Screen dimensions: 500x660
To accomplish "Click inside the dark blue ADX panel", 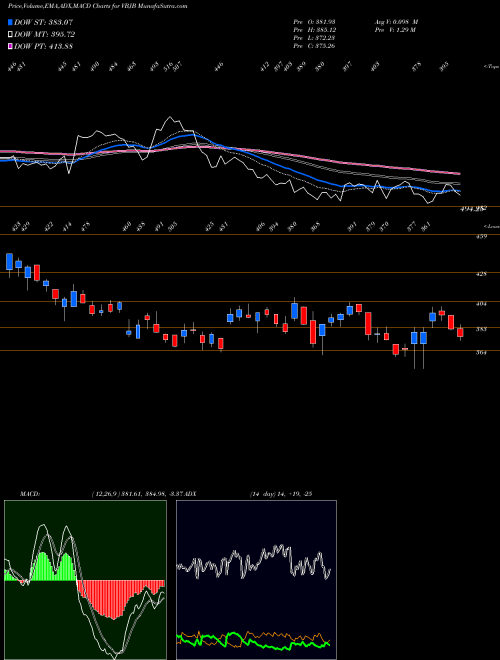I will pos(256,580).
